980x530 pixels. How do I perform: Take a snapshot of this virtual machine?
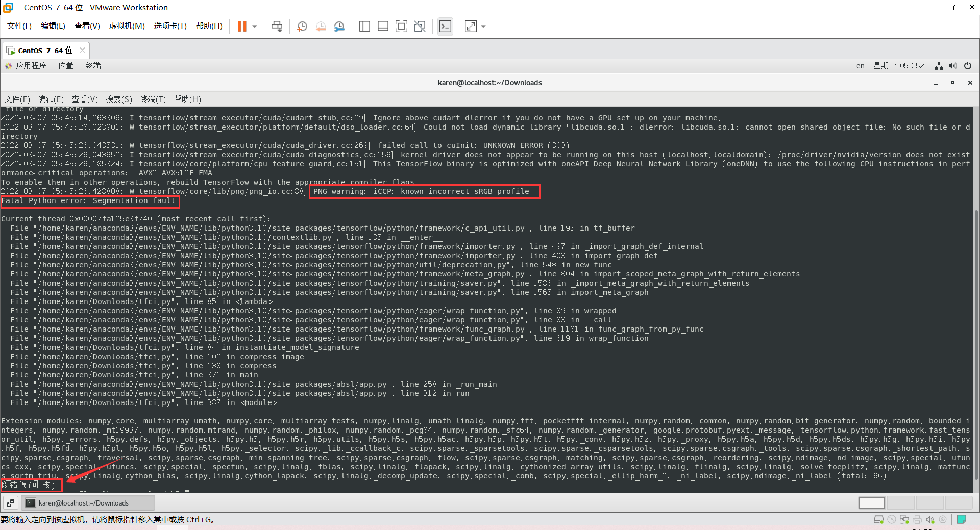tap(302, 26)
